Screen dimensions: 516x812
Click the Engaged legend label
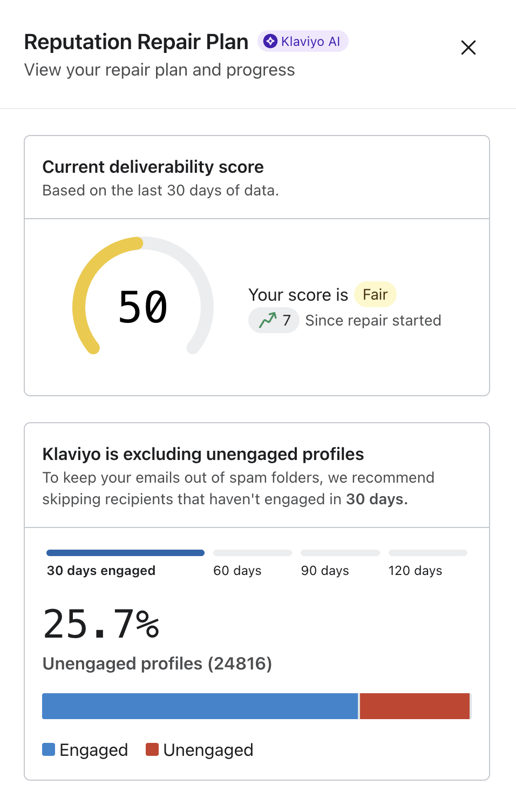point(94,750)
